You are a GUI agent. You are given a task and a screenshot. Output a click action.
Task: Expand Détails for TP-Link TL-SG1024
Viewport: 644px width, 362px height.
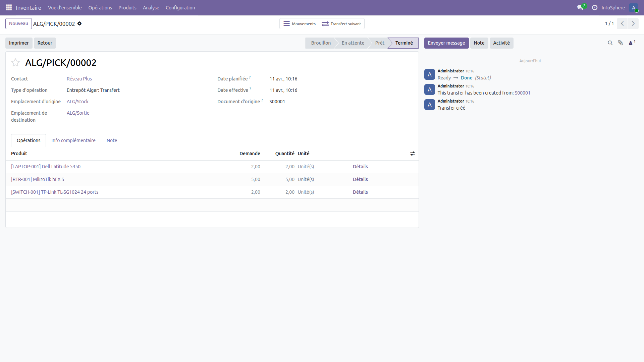360,192
